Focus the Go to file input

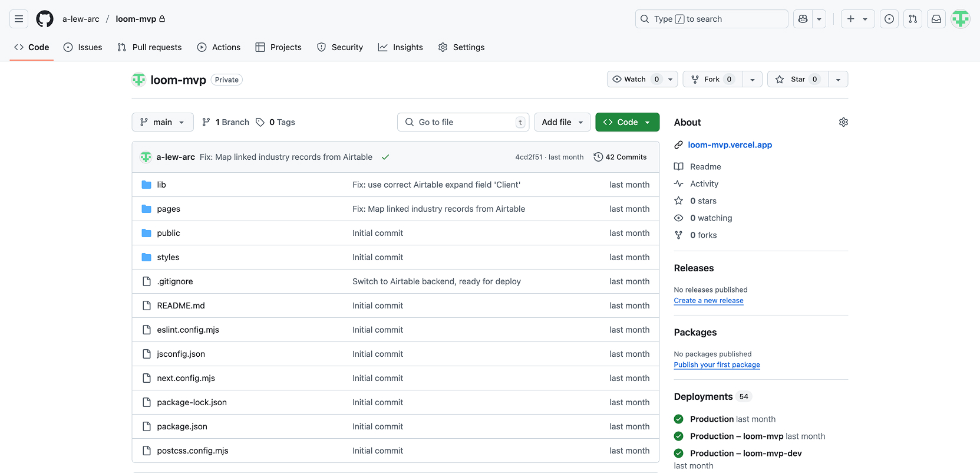point(463,122)
